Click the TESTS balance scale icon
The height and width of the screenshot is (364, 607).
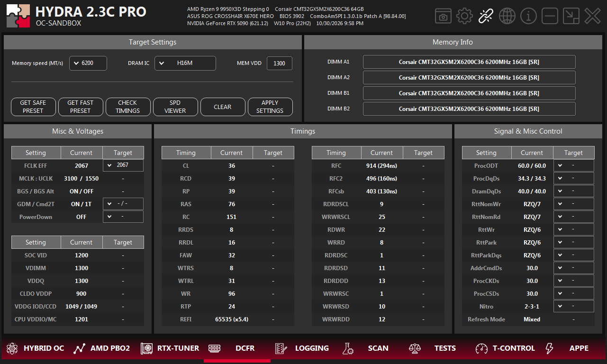pyautogui.click(x=415, y=348)
